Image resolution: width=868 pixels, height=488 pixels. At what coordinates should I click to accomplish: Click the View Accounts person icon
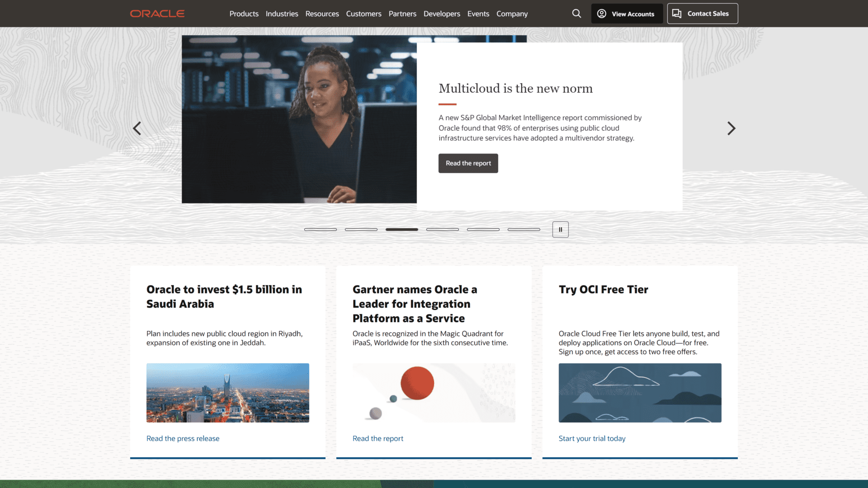pos(601,13)
